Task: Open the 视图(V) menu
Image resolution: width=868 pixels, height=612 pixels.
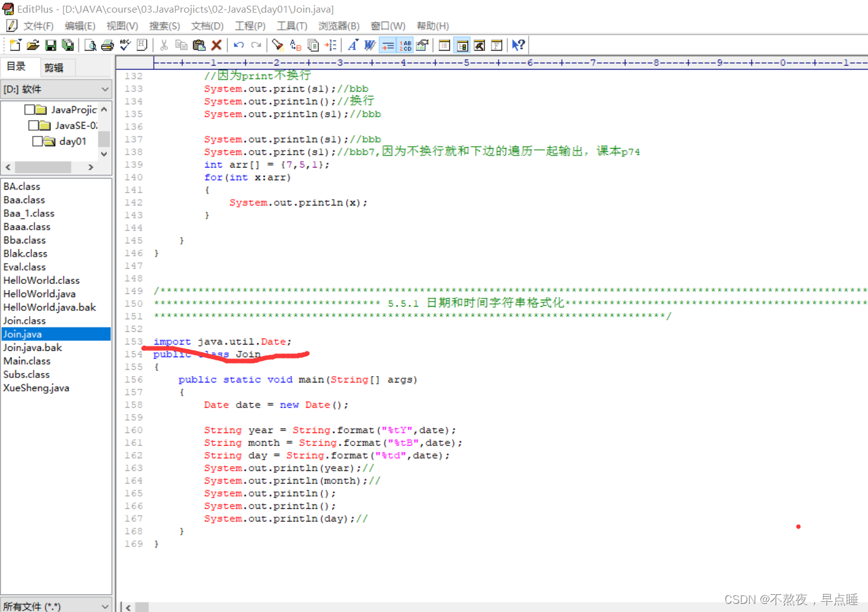Action: (122, 26)
